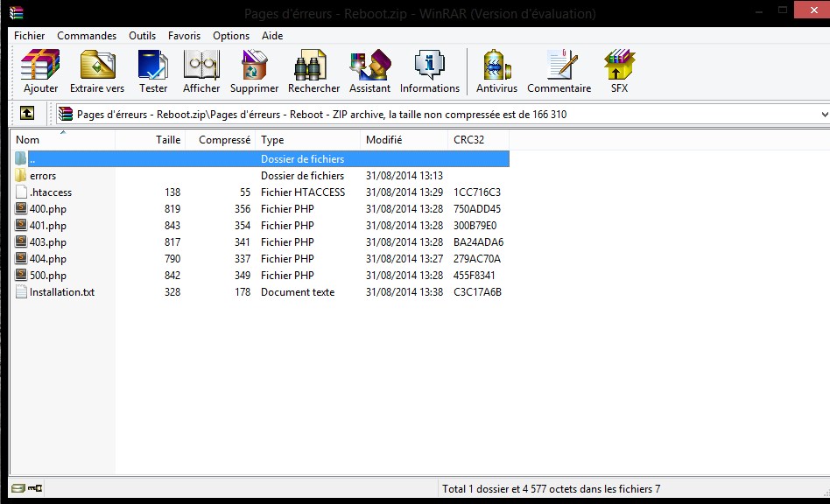This screenshot has height=504, width=830.
Task: Click the date 31/08/2014 13:27
Action: [404, 259]
